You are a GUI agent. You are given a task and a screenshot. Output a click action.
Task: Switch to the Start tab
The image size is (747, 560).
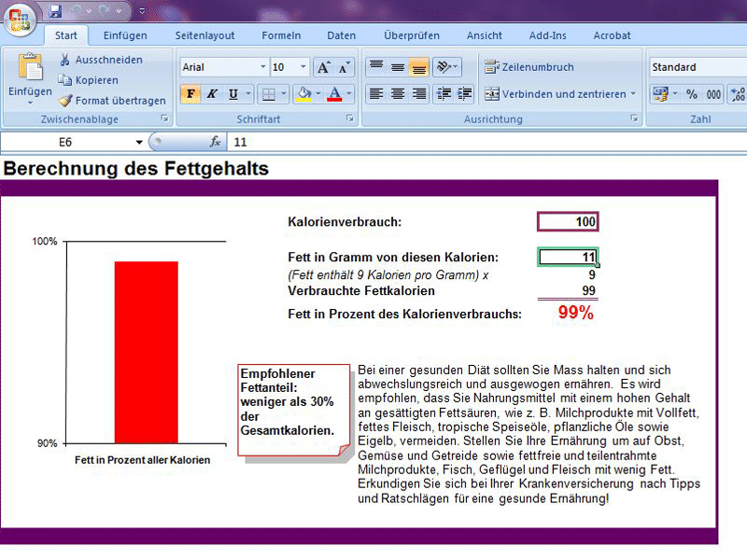click(65, 35)
